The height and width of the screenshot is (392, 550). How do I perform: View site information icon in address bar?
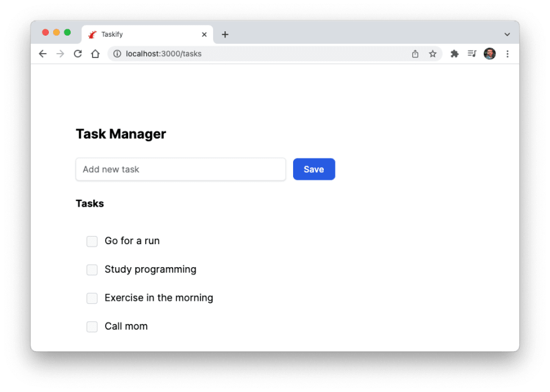[117, 54]
